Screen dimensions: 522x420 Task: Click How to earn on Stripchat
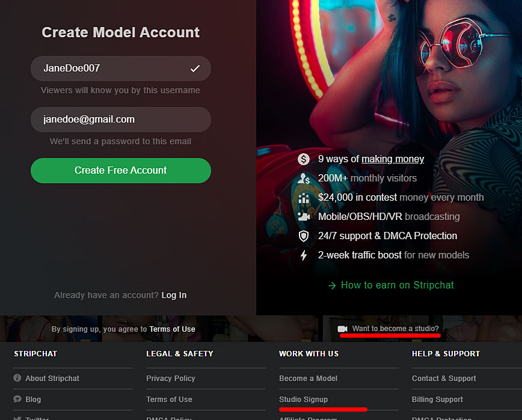[x=397, y=285]
